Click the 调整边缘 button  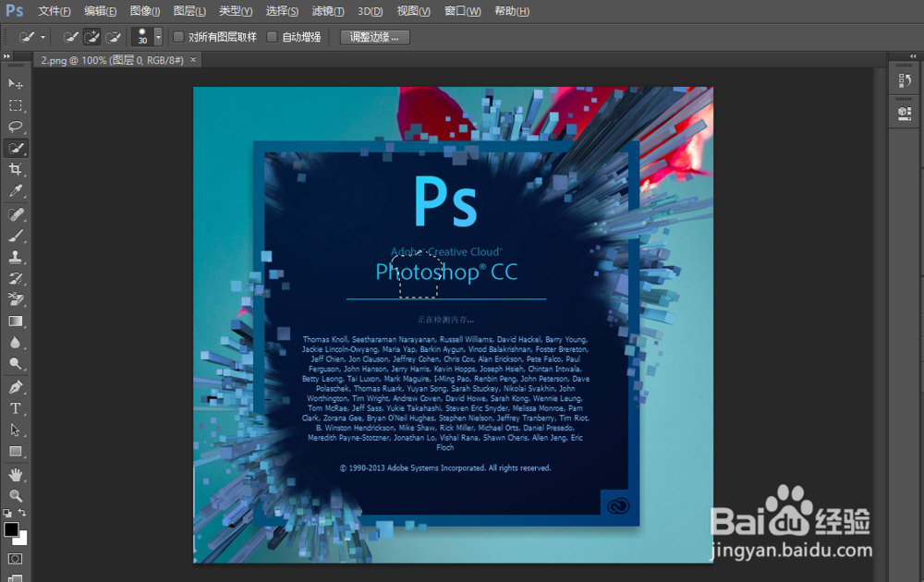click(x=374, y=37)
